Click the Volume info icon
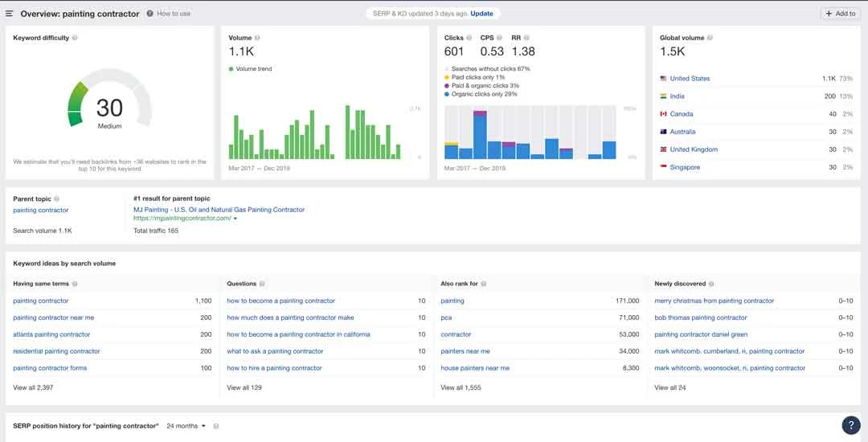 257,38
